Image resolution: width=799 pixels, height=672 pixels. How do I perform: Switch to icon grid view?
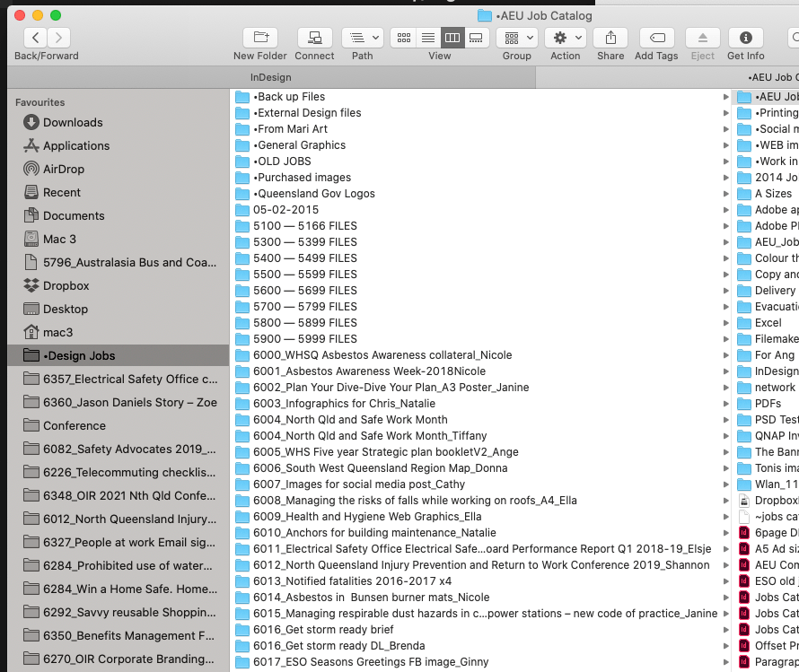point(402,38)
